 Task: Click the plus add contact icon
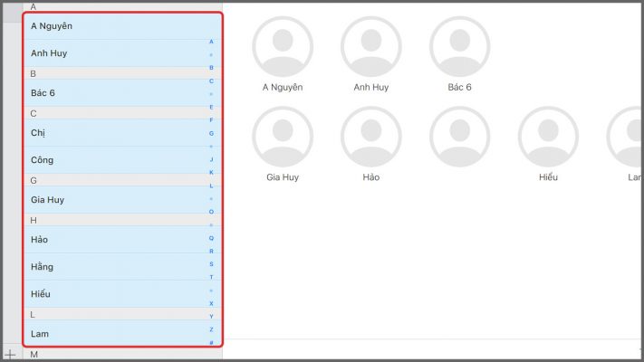click(10, 354)
